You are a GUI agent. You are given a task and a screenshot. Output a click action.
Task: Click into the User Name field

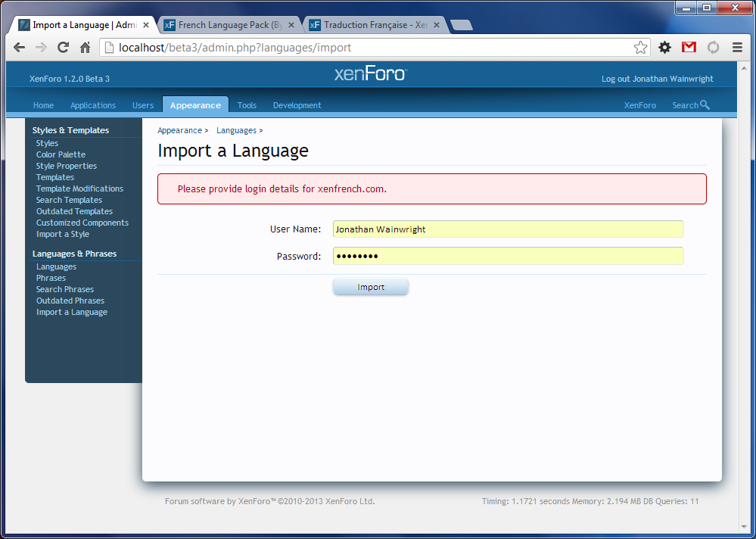click(x=509, y=229)
